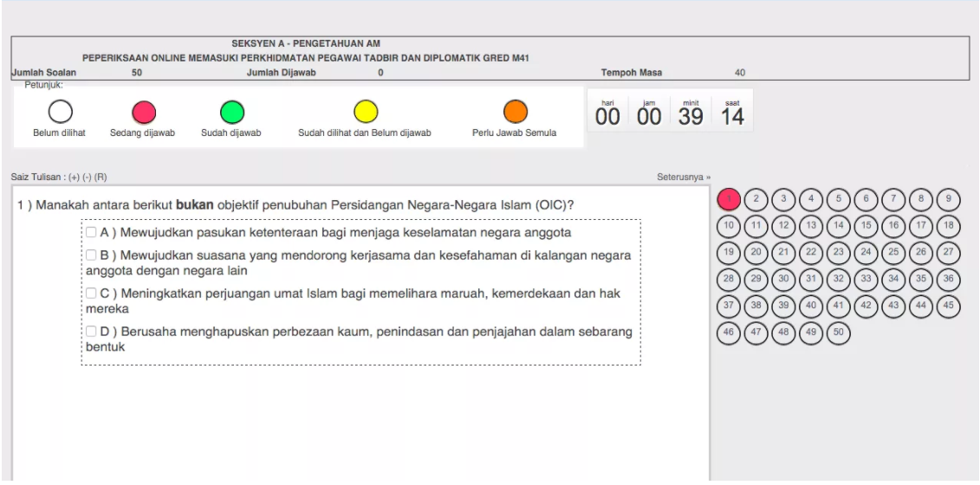
Task: Tick checkbox for answer A
Action: point(91,232)
